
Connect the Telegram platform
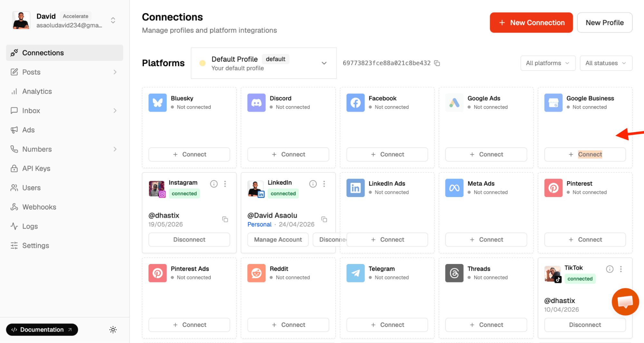[x=387, y=325]
